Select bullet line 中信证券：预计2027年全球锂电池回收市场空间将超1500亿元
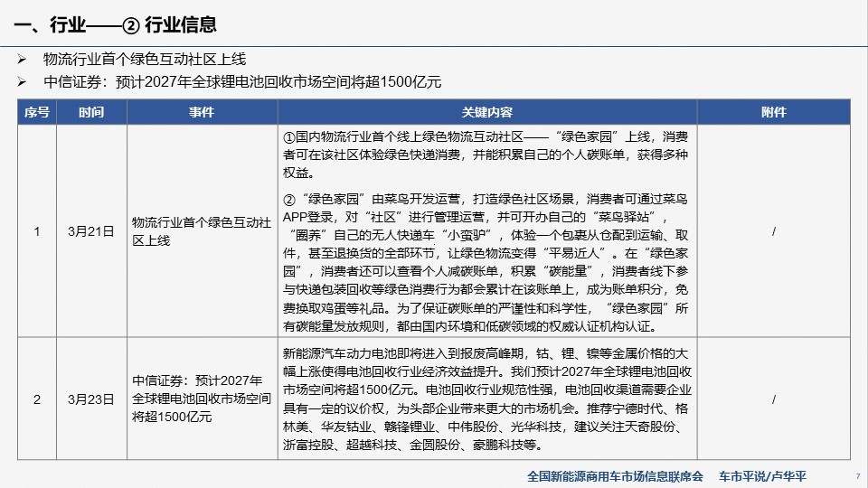 coord(242,82)
